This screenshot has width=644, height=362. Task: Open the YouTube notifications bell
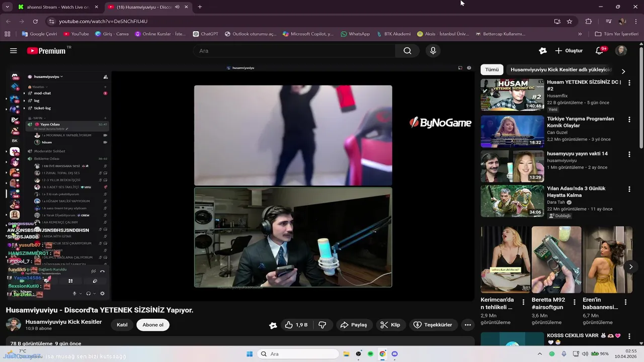tap(599, 51)
